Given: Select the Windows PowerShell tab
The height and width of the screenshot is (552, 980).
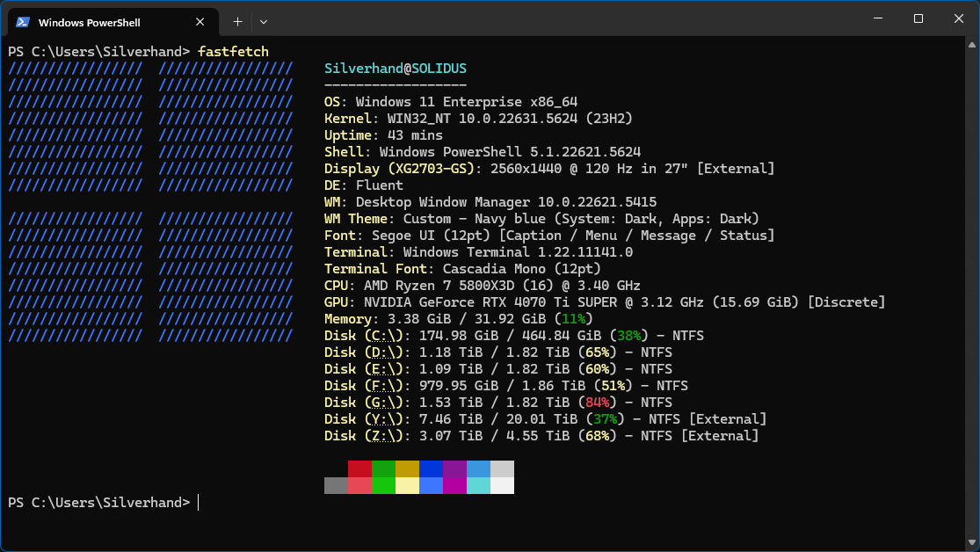Looking at the screenshot, I should point(113,22).
